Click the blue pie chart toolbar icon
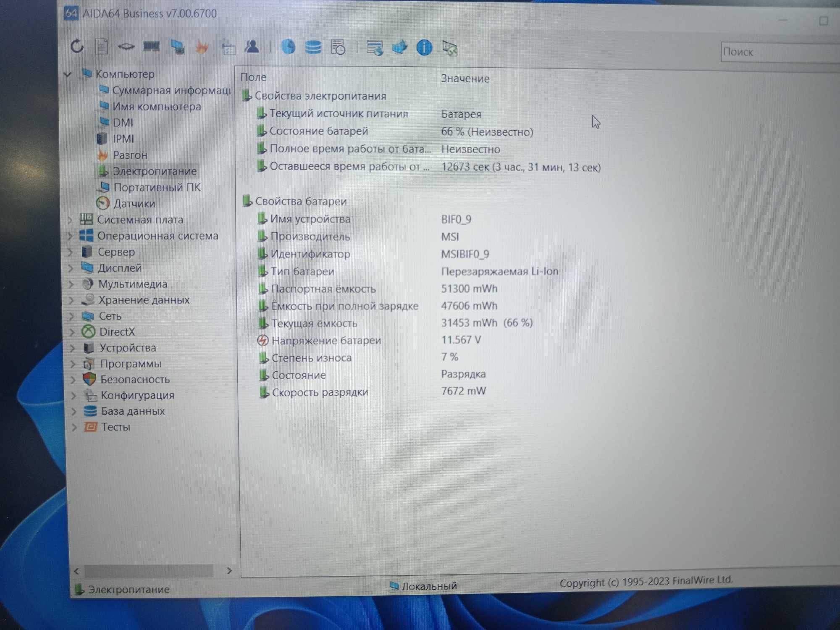Image resolution: width=840 pixels, height=630 pixels. point(288,47)
